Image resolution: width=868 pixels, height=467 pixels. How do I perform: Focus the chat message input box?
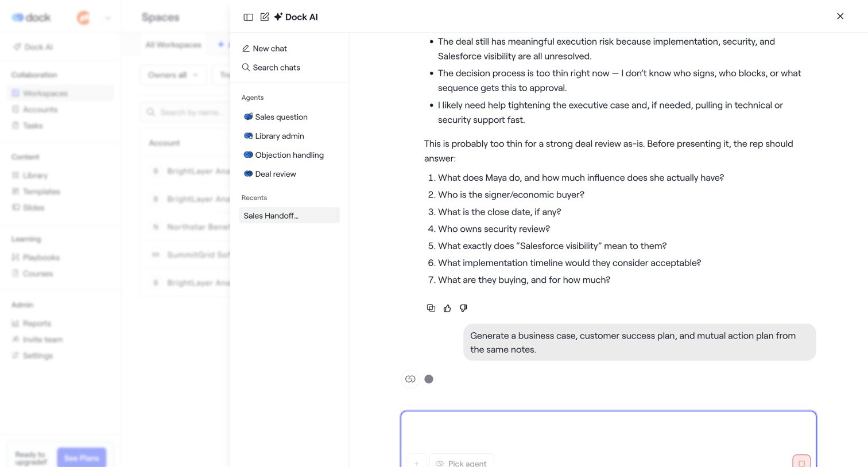pos(609,431)
